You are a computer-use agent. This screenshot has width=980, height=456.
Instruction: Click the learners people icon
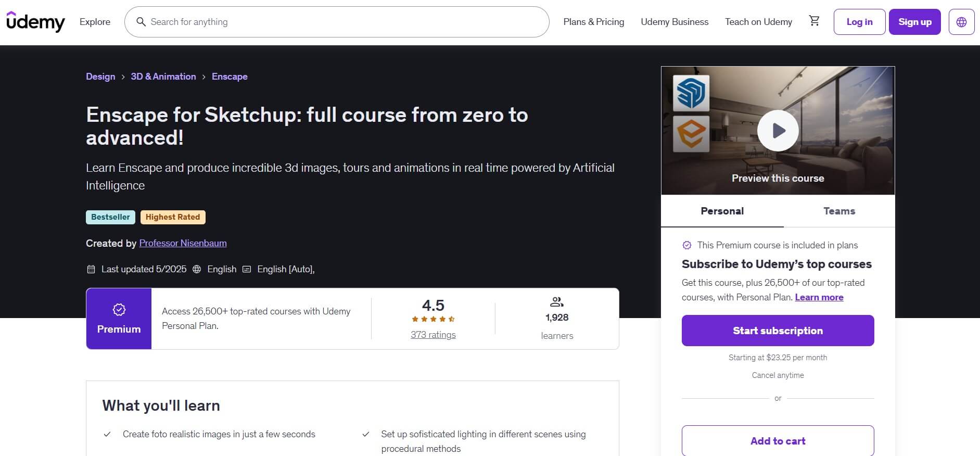coord(557,302)
